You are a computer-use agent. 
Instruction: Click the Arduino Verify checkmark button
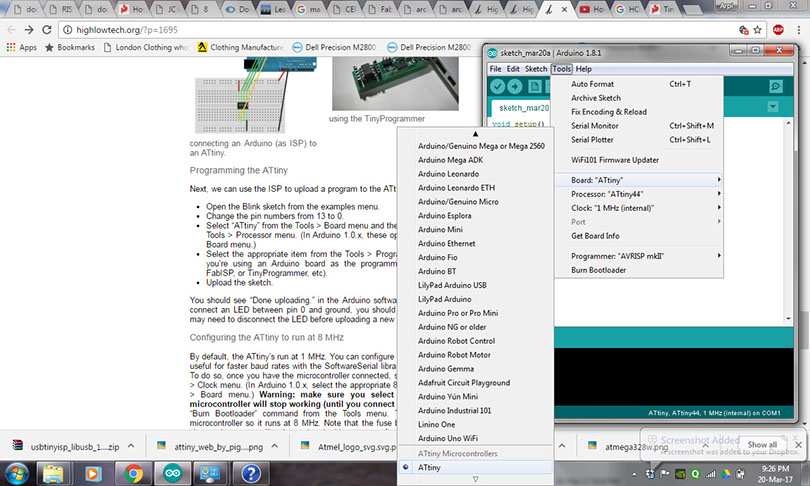point(497,86)
